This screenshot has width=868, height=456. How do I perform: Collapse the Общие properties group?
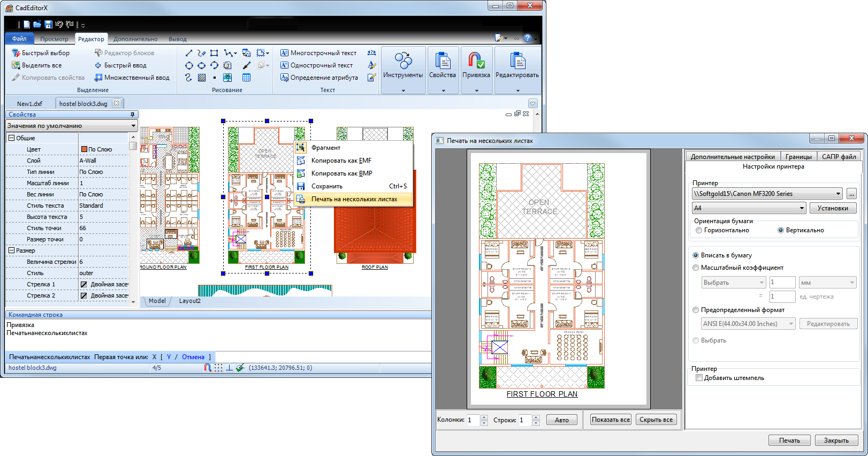tap(11, 138)
